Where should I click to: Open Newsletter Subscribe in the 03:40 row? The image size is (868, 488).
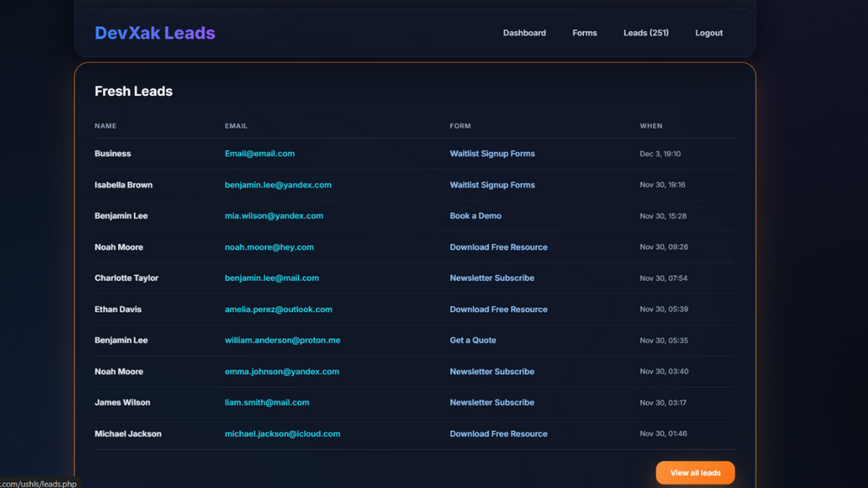pos(491,371)
